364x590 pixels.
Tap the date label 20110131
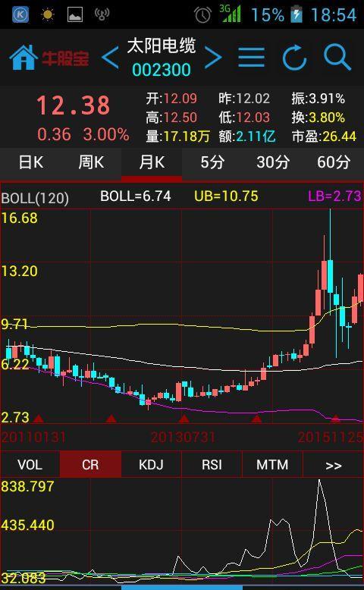click(x=34, y=438)
